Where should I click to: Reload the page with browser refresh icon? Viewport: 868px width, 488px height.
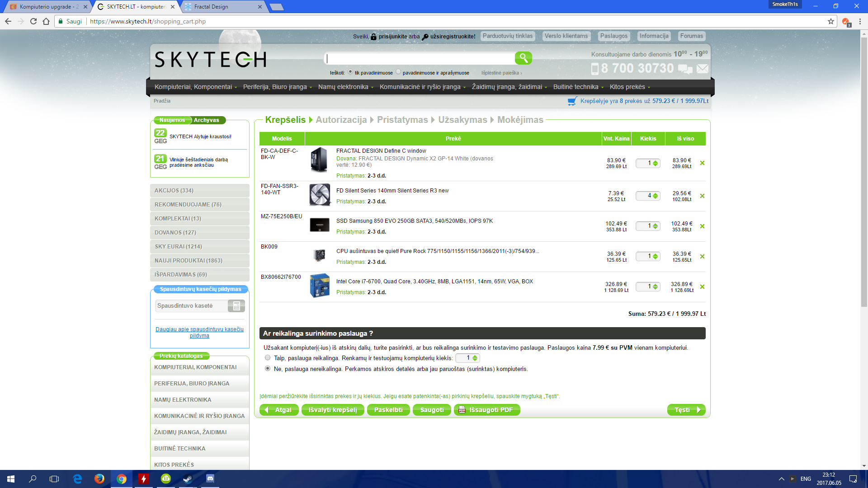click(33, 21)
